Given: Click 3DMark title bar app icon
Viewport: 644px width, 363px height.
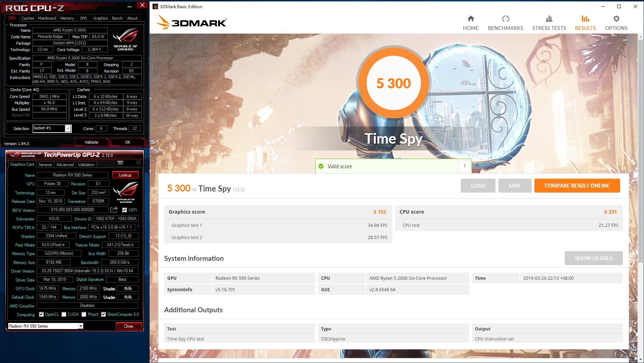Looking at the screenshot, I should click(x=155, y=6).
